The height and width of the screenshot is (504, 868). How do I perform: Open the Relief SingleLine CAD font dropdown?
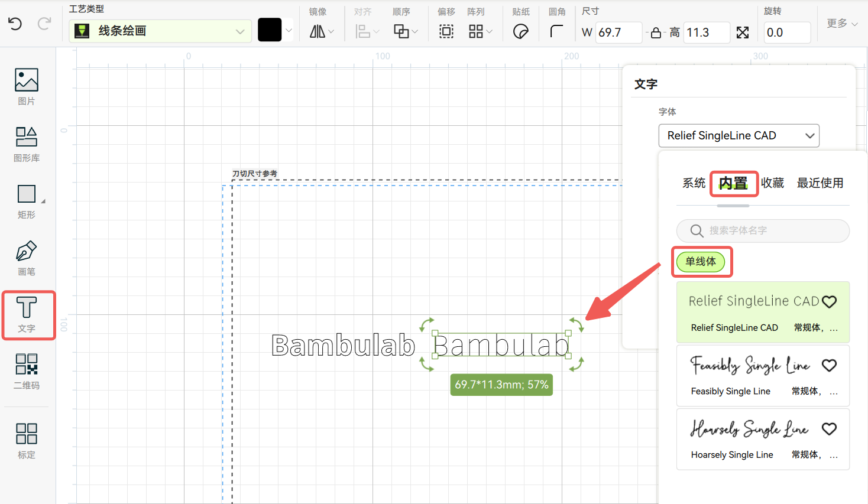click(739, 135)
